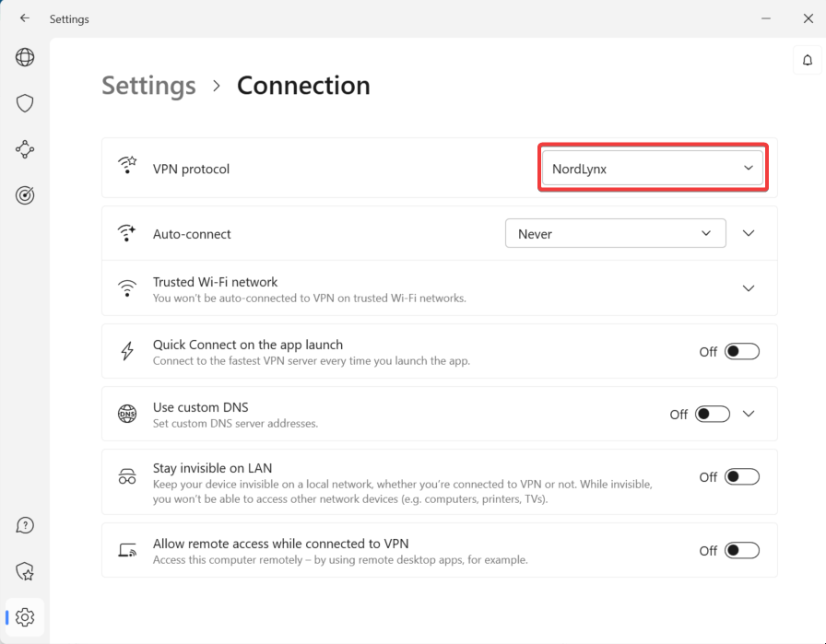
Task: Select the Settings gear icon in the sidebar
Action: point(24,617)
